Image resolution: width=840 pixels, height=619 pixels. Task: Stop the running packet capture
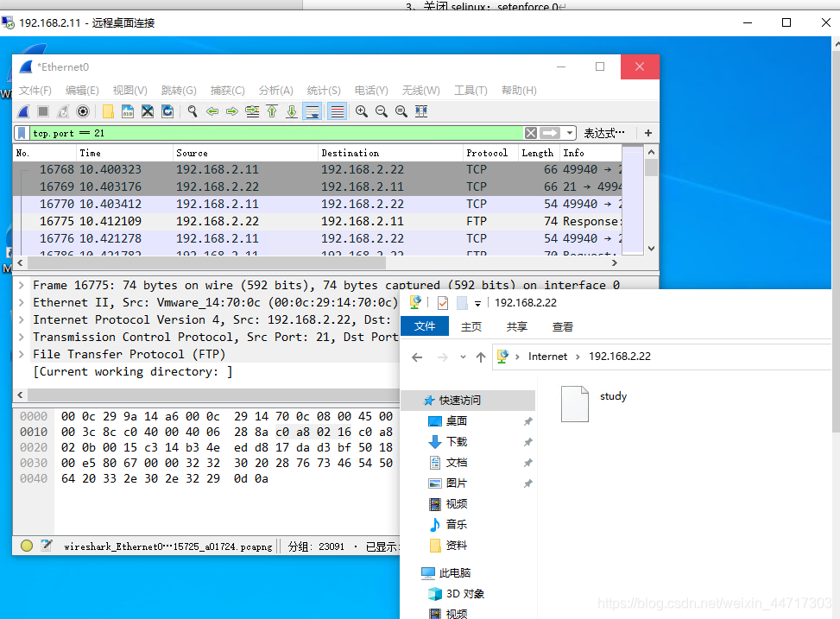pos(43,111)
